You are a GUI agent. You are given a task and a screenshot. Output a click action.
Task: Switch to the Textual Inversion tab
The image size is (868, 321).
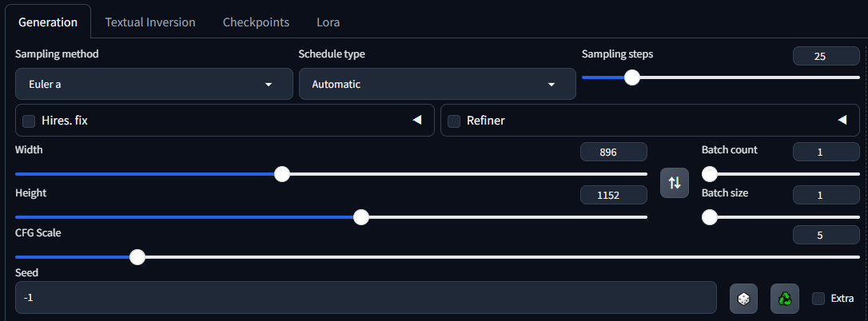(150, 22)
